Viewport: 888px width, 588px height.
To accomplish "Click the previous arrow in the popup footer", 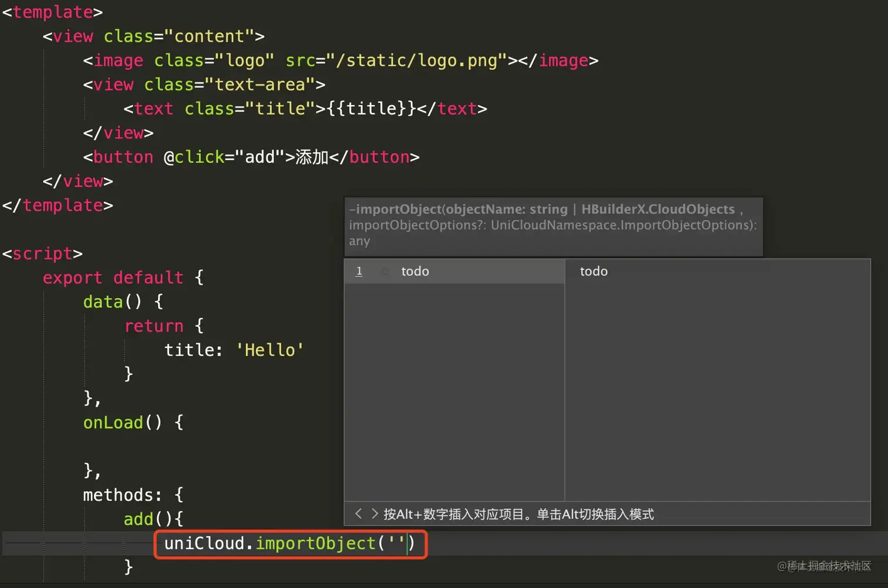I will coord(358,514).
